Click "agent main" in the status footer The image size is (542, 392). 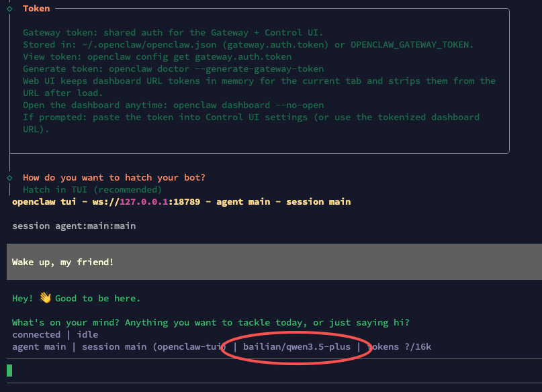39,346
